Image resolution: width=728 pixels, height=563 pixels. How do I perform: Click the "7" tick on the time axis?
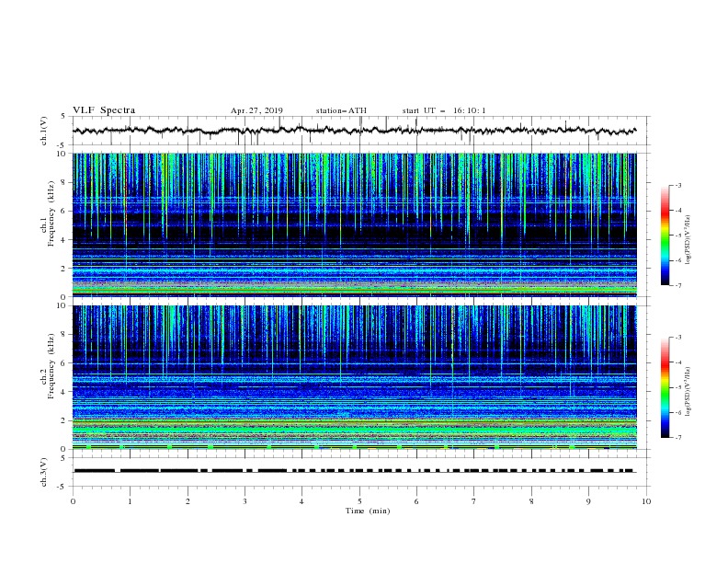coord(474,501)
